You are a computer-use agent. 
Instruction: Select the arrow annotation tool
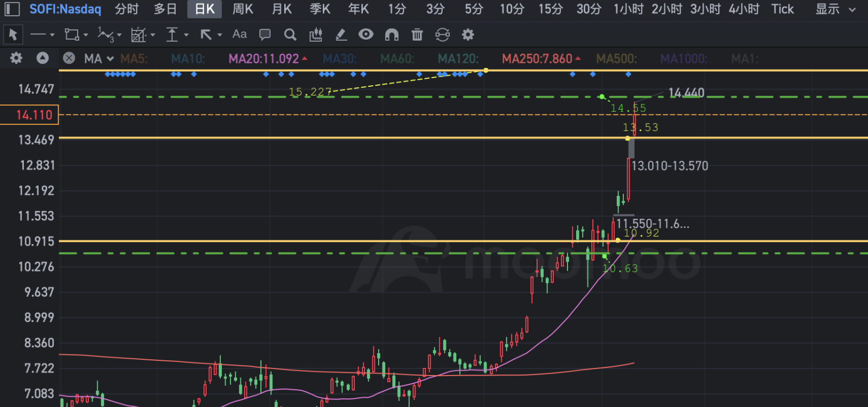click(206, 35)
